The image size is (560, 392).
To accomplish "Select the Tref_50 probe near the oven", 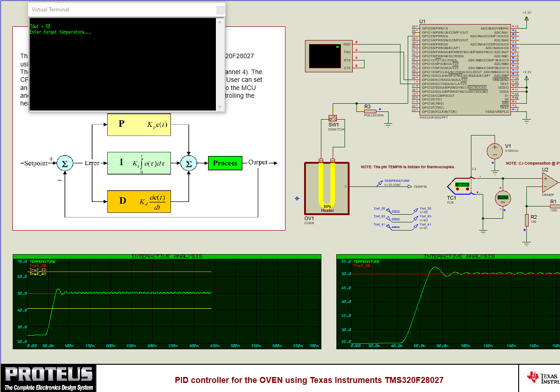I will (x=416, y=210).
